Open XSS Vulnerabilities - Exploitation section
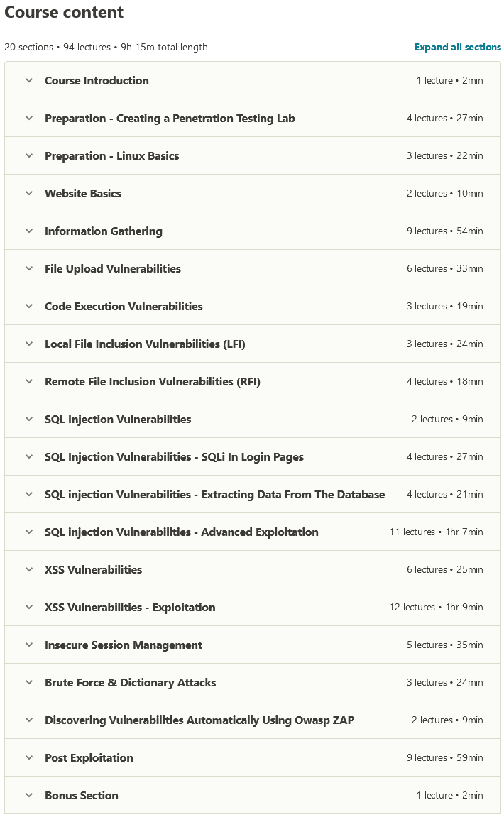 [x=130, y=608]
